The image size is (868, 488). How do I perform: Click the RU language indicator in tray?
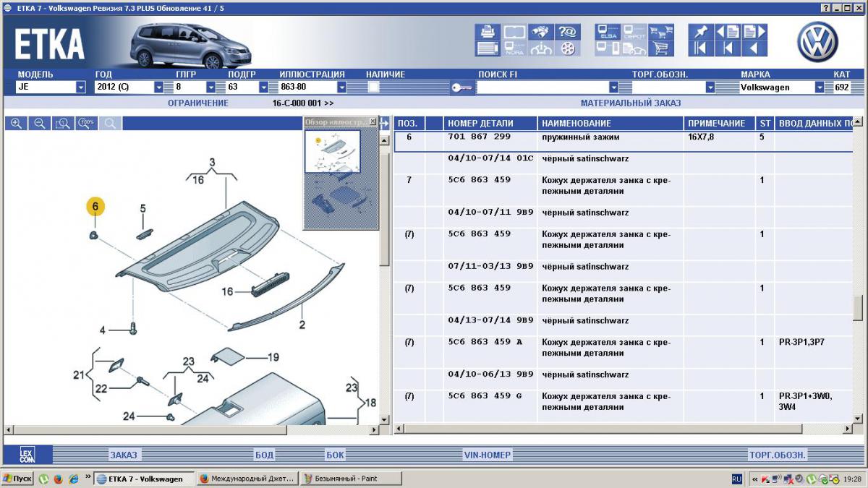pos(736,479)
